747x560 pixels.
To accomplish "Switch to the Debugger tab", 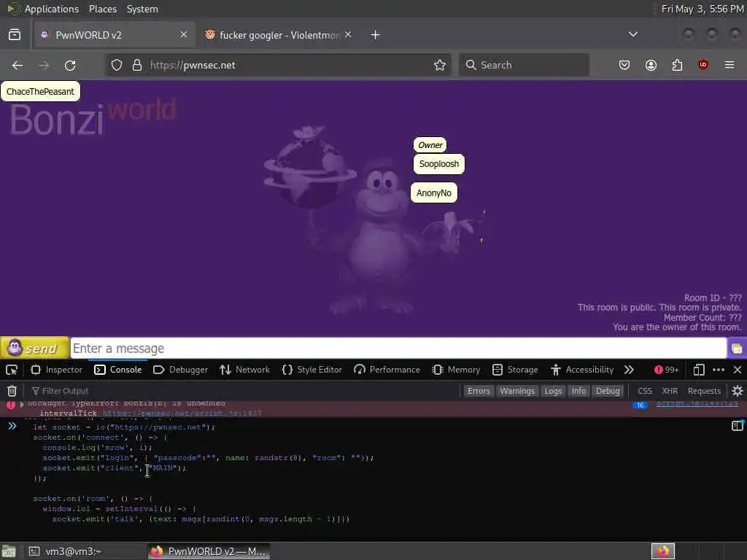I will click(181, 370).
